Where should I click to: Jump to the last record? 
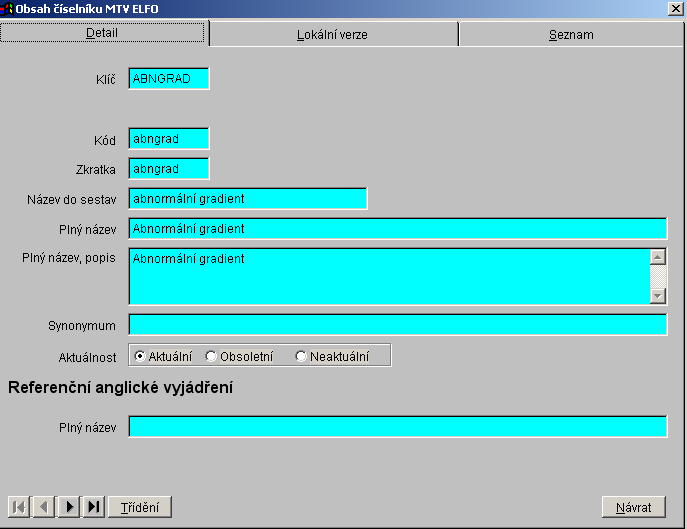click(x=93, y=507)
